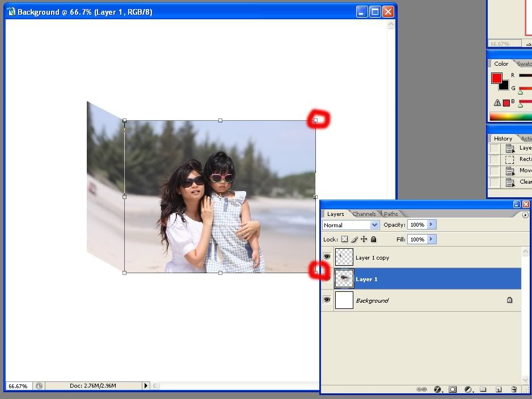Viewport: 532px width, 399px height.
Task: Switch to the Channels tab
Action: click(x=364, y=214)
